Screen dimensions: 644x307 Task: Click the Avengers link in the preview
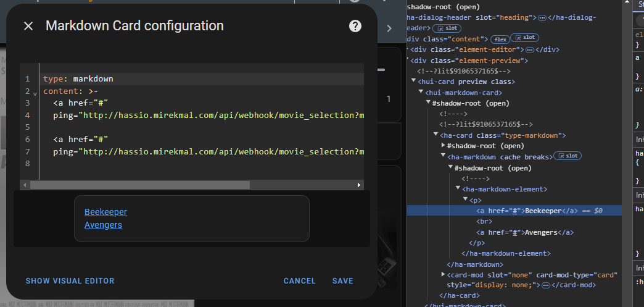point(103,225)
